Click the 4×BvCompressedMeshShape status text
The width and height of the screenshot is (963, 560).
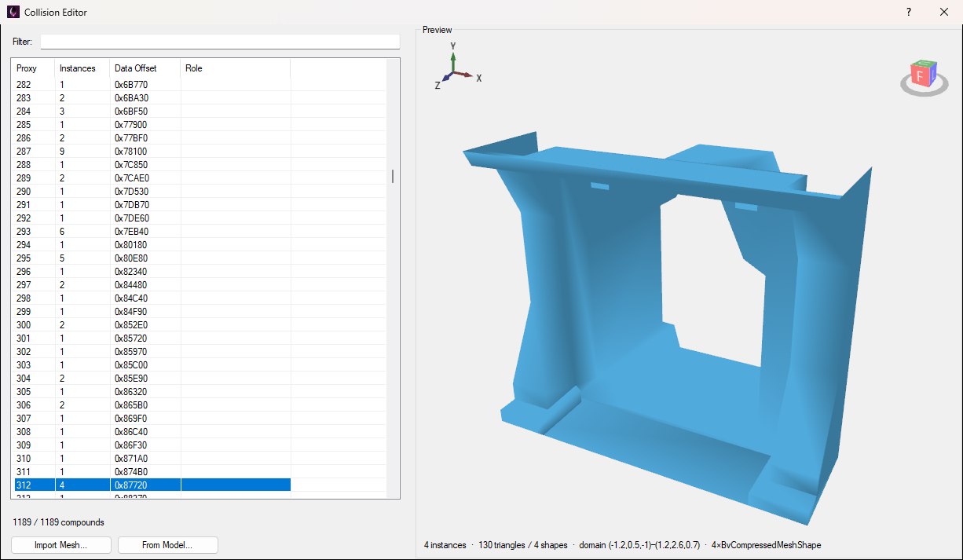click(766, 545)
